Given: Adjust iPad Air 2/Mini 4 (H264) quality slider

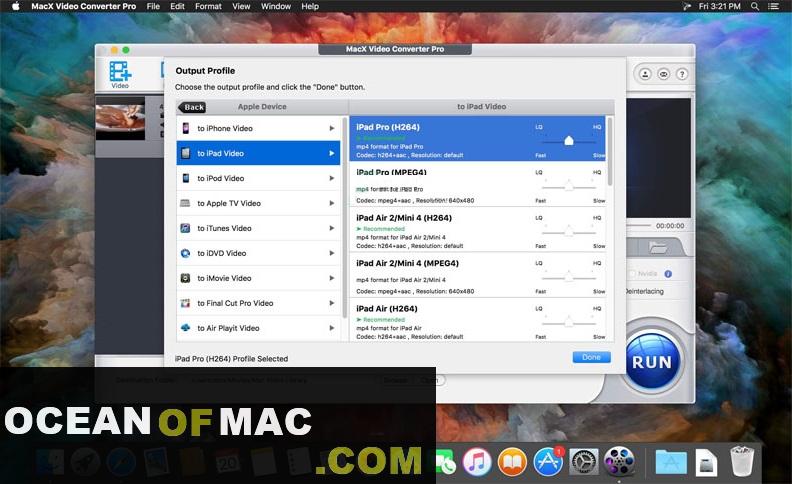Looking at the screenshot, I should [569, 232].
